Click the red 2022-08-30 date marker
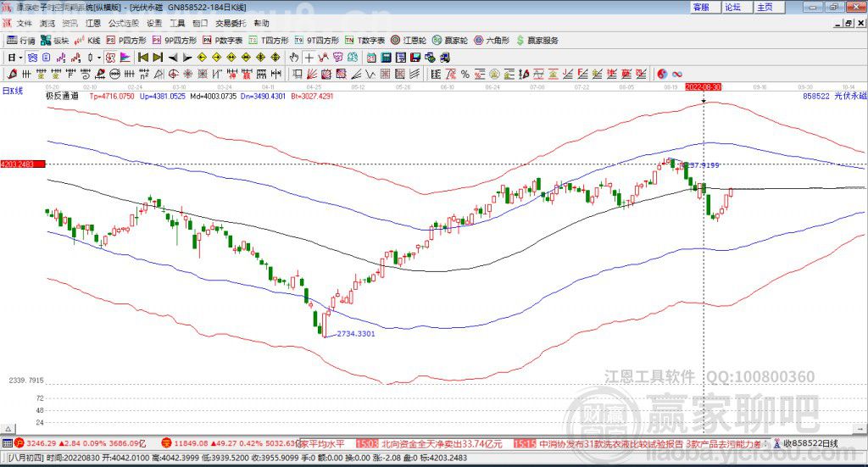Screen dimensions: 868x467 pyautogui.click(x=703, y=86)
